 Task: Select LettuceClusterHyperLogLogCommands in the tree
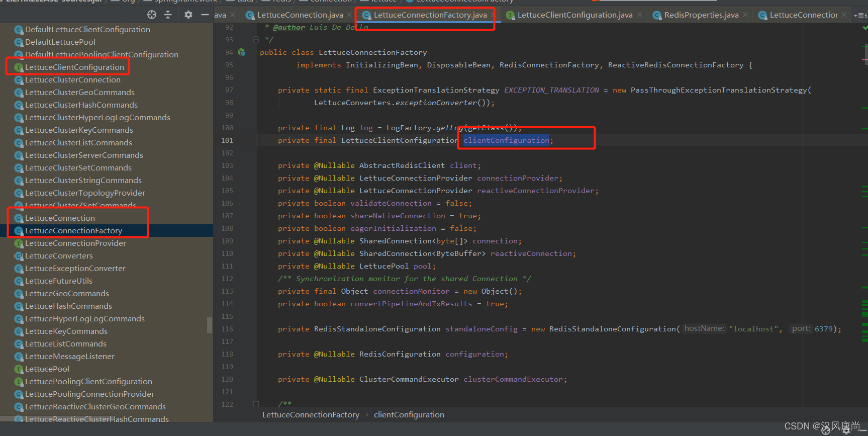click(98, 118)
